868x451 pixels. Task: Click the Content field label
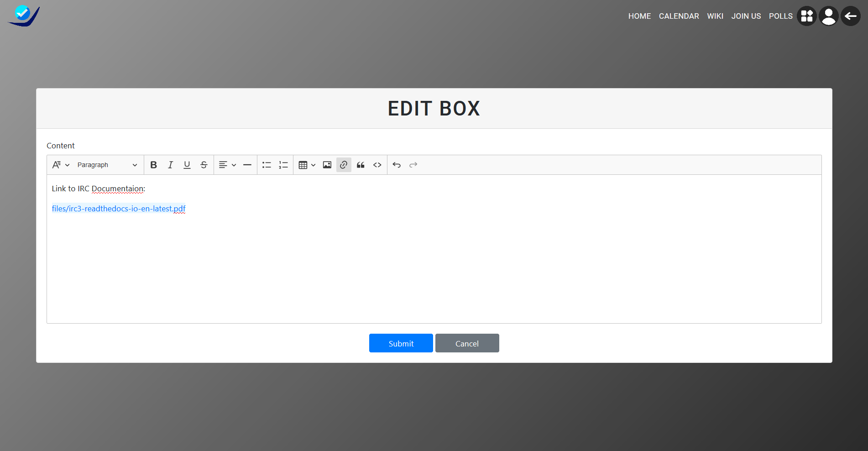pyautogui.click(x=61, y=146)
